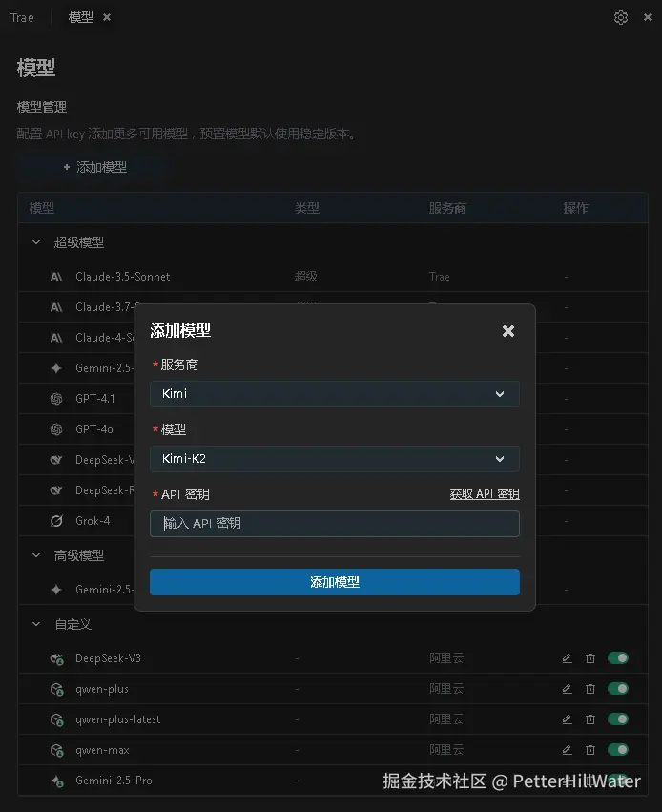The width and height of the screenshot is (662, 812).
Task: Select the qwen-max model name
Action: pyautogui.click(x=102, y=750)
